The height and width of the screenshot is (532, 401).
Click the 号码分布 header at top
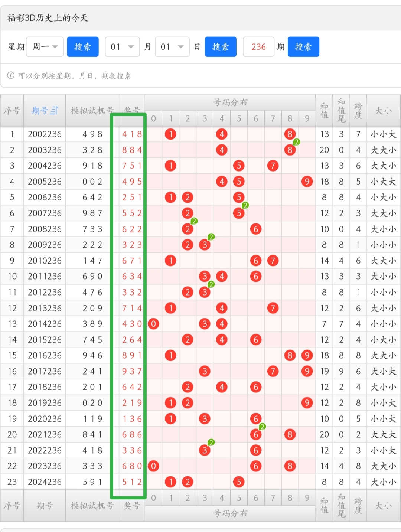point(230,102)
